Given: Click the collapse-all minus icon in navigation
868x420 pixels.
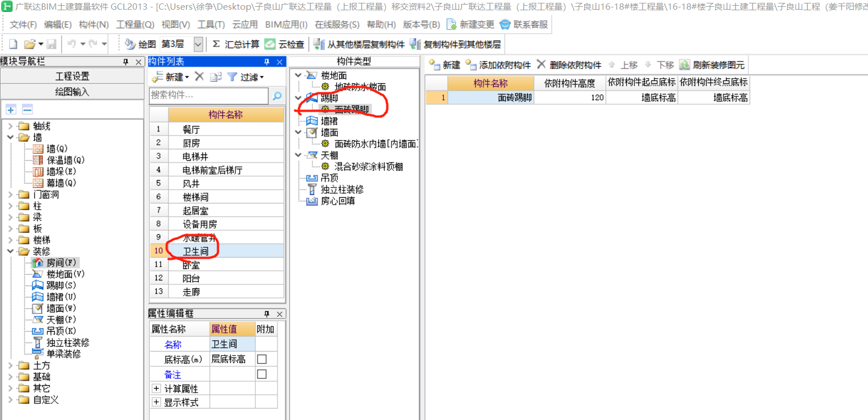Looking at the screenshot, I should tap(27, 109).
